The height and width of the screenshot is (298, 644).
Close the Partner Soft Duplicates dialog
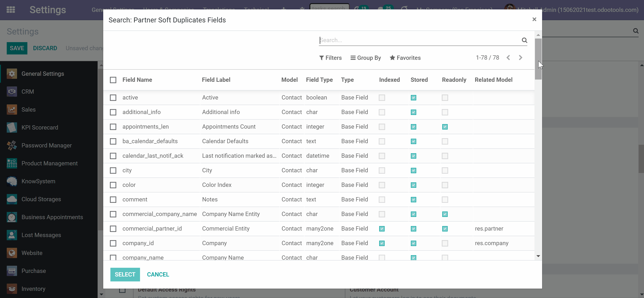[534, 19]
